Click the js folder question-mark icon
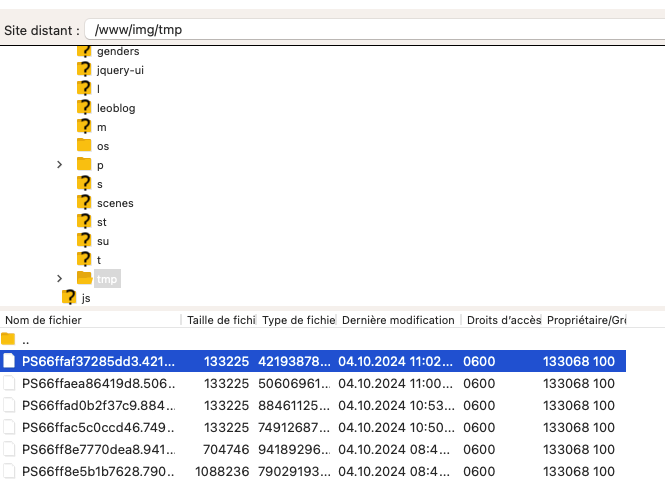The width and height of the screenshot is (665, 484). (69, 297)
